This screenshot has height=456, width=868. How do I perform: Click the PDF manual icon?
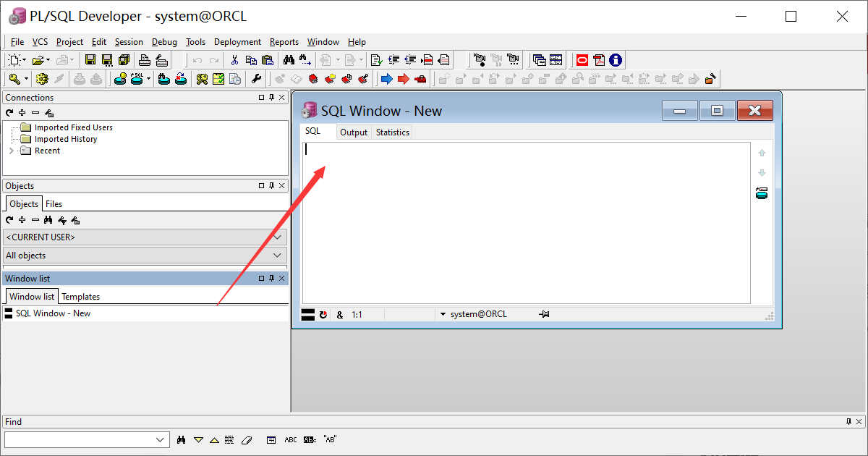tap(599, 60)
